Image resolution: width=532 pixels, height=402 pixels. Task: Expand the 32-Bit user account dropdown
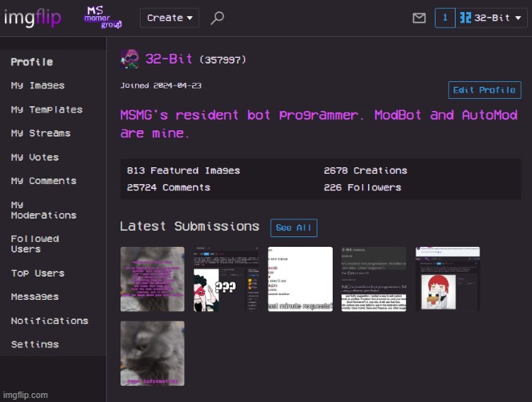coord(492,18)
